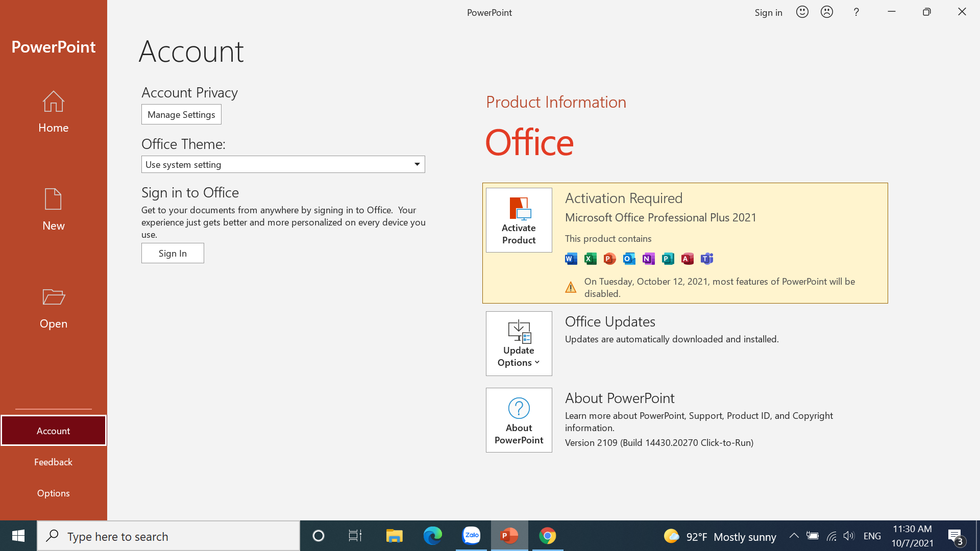The width and height of the screenshot is (980, 551).
Task: Click Activate Product button
Action: [519, 220]
